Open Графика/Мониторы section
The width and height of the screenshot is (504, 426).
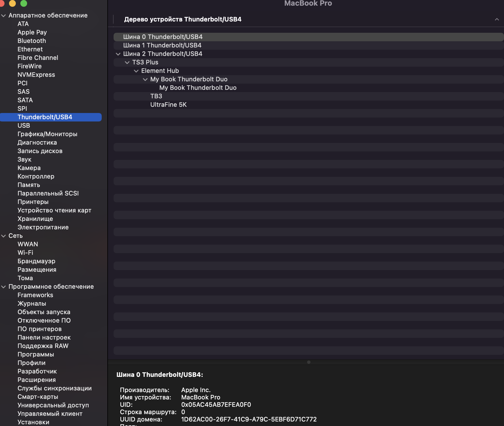[47, 134]
